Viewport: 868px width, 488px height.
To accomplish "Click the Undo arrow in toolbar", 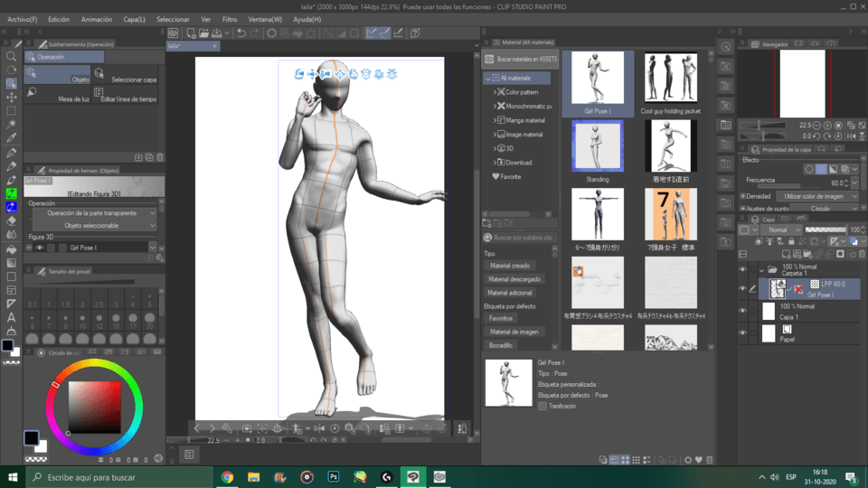I will [x=241, y=33].
